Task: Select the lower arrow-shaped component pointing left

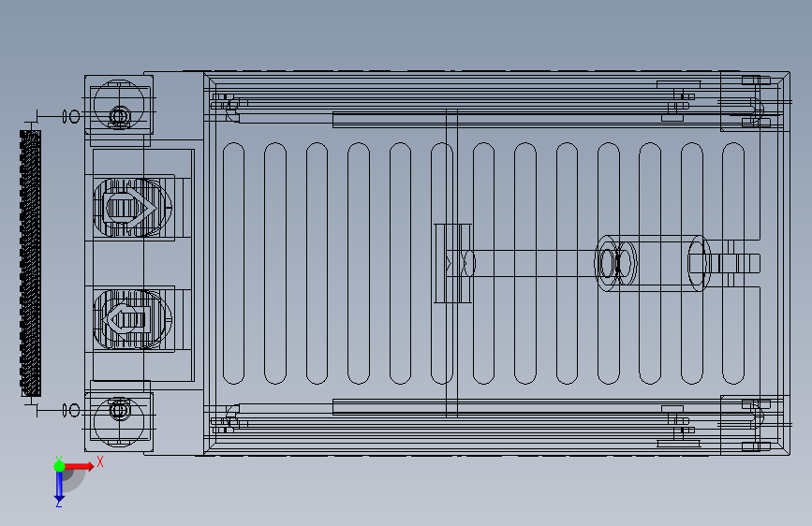Action: pos(128,319)
